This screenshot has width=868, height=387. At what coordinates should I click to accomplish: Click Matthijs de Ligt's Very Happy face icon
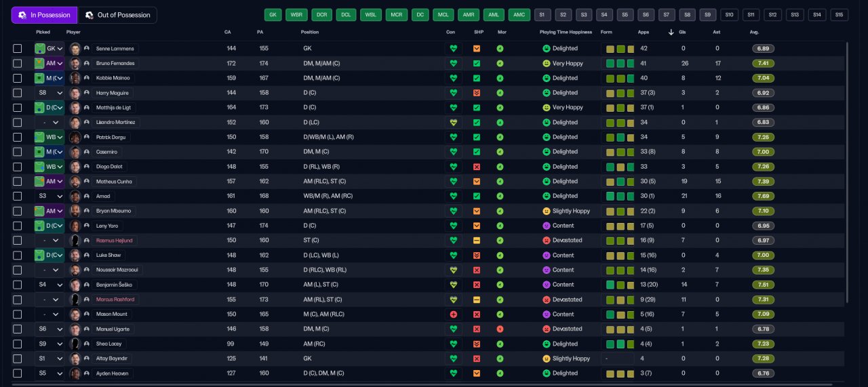click(x=546, y=108)
